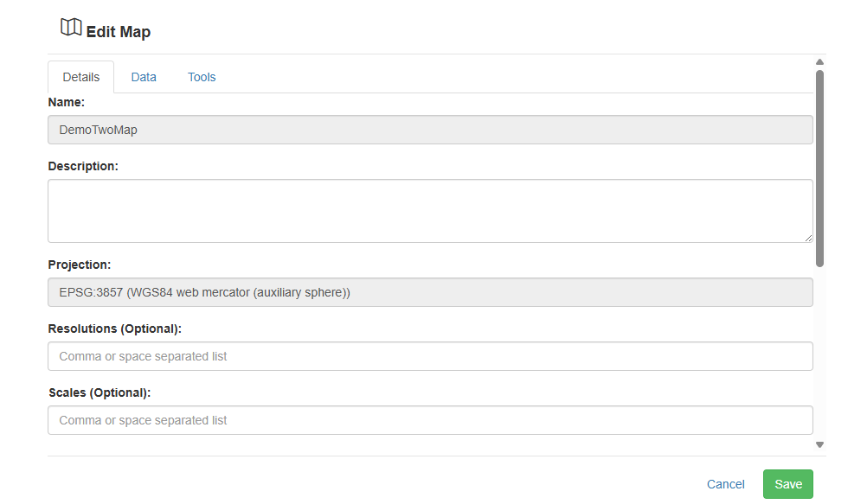Screen dimensions: 867x504
Task: Click the Resolutions (Optional) input box
Action: click(430, 356)
